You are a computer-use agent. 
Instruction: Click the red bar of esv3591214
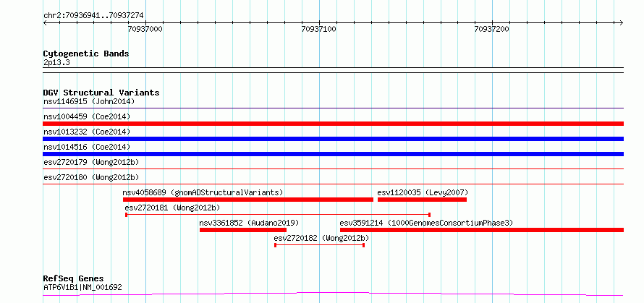point(482,230)
